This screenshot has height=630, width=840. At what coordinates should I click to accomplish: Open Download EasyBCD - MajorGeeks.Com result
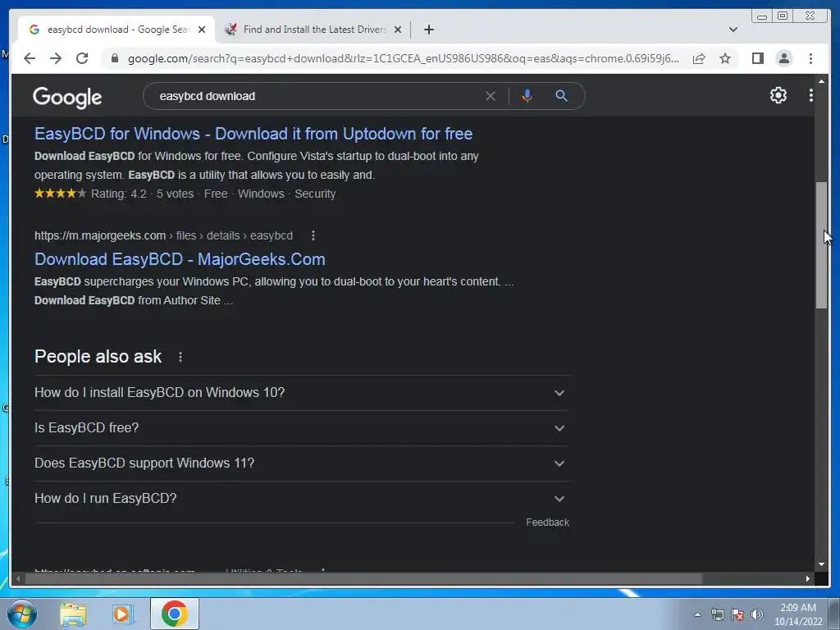(x=180, y=259)
